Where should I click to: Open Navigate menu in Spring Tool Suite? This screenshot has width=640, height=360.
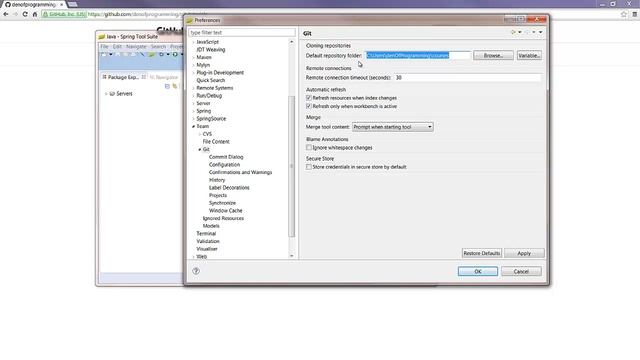[x=136, y=47]
